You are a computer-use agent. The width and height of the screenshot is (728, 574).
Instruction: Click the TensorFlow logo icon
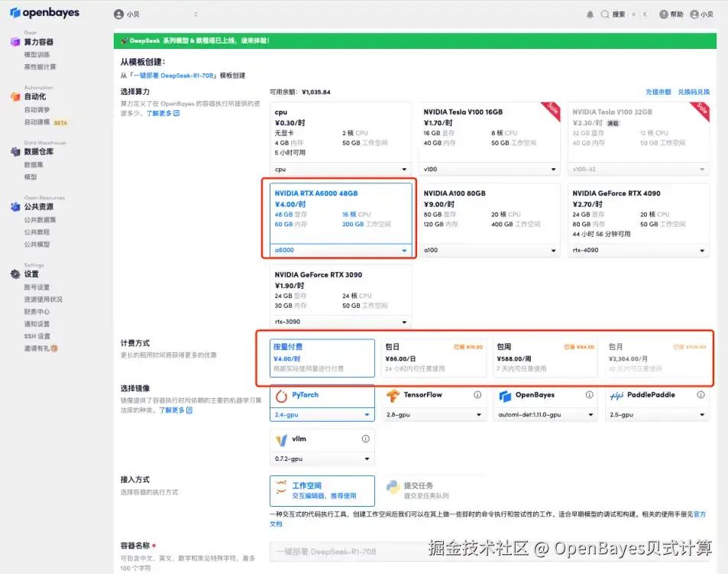tap(393, 396)
